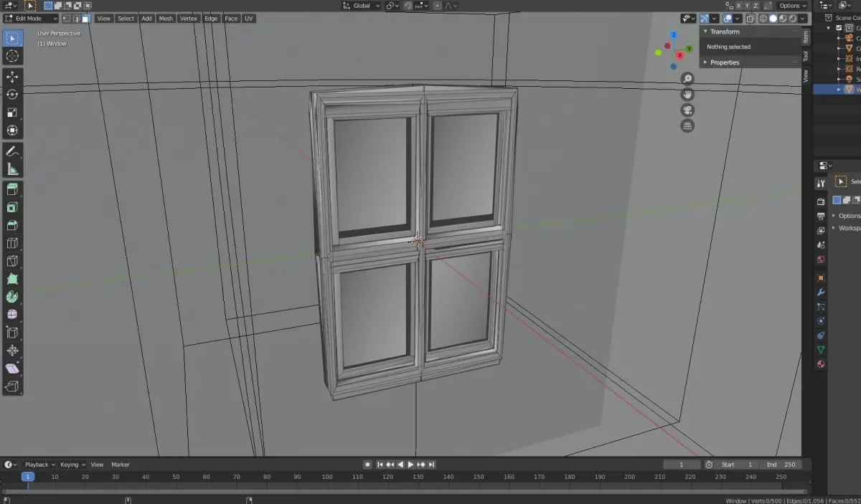The width and height of the screenshot is (861, 504).
Task: Open Object Data green triangle tab
Action: click(x=821, y=350)
